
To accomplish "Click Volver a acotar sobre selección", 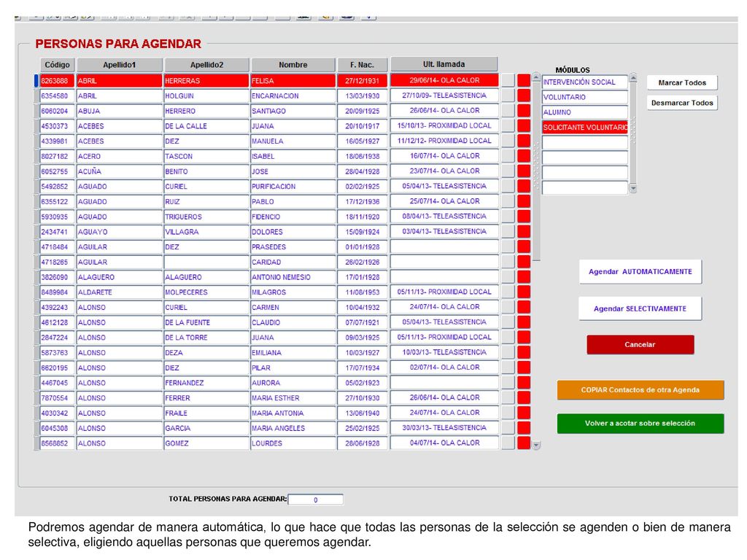I will pos(640,424).
